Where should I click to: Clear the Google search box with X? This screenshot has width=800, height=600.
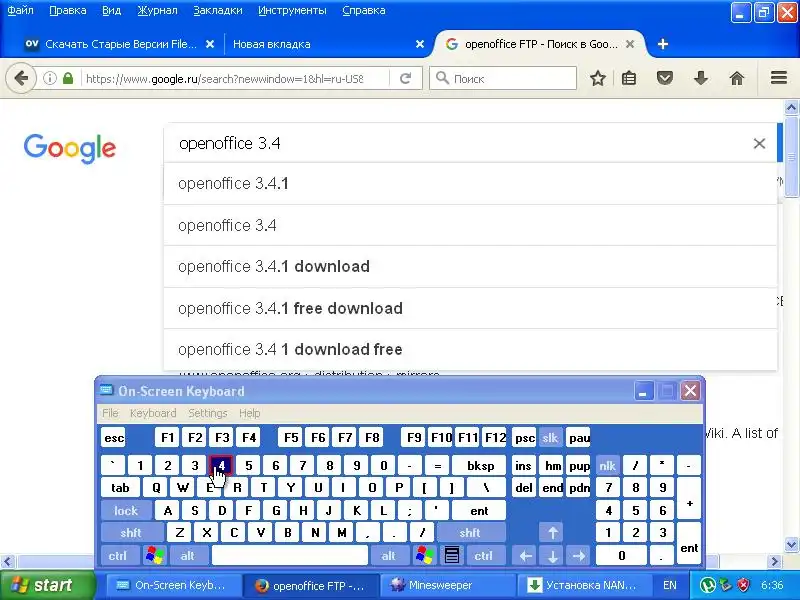[x=759, y=143]
